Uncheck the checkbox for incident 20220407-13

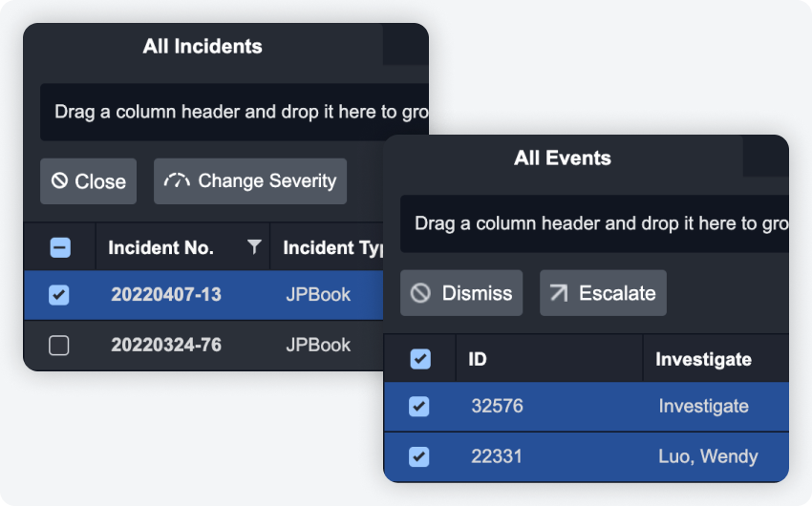coord(59,295)
